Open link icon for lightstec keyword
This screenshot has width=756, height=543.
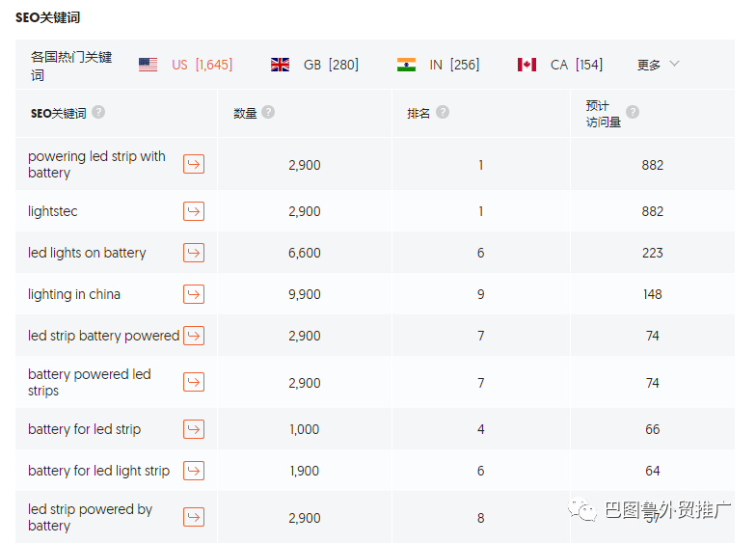(194, 211)
